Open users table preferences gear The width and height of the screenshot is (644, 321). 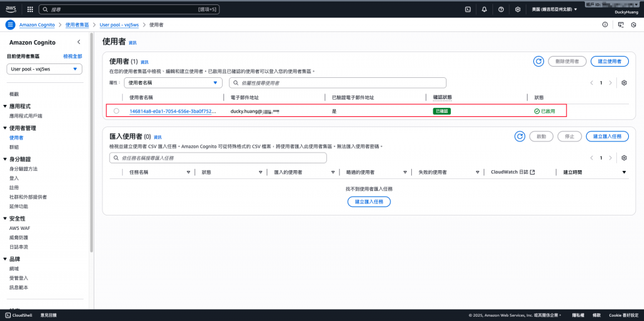625,82
